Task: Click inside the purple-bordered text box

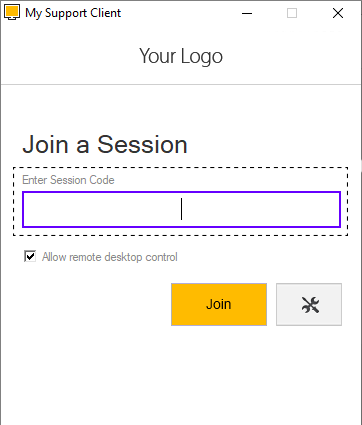Action: pos(181,209)
